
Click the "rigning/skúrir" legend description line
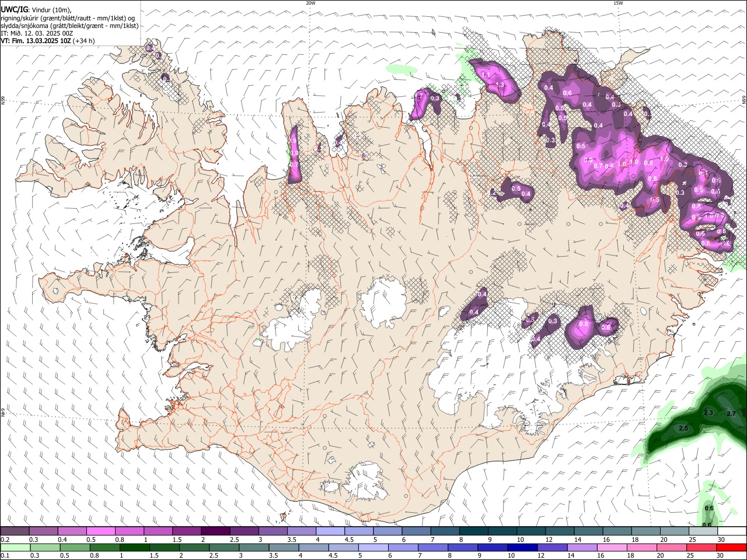[x=68, y=18]
